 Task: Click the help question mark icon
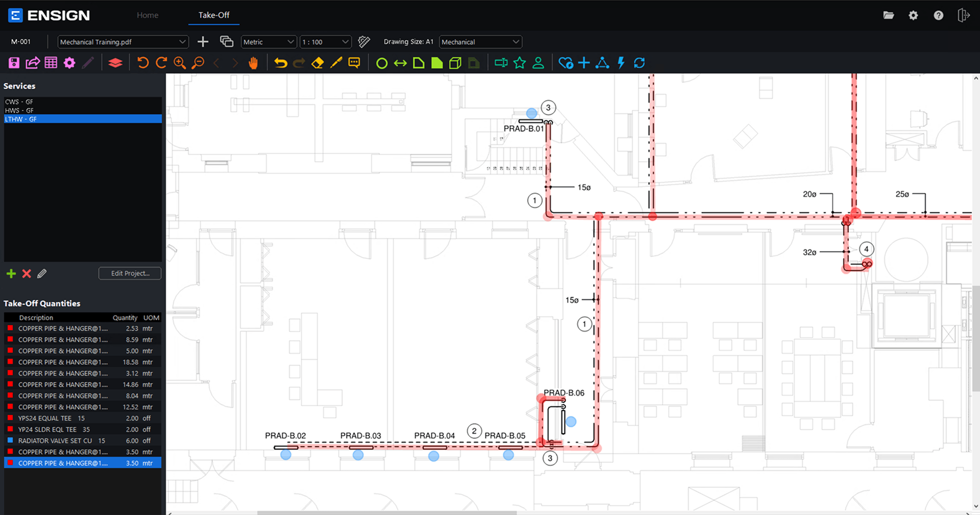pyautogui.click(x=939, y=15)
